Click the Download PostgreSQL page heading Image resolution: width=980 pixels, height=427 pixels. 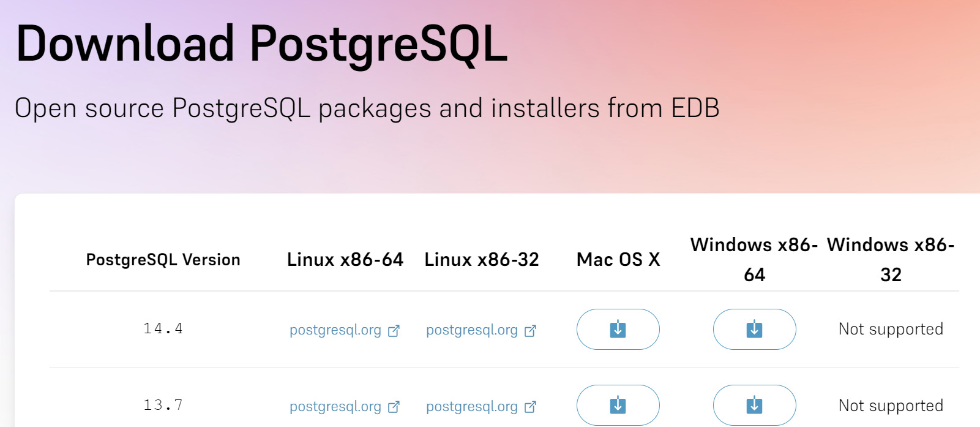coord(262,44)
